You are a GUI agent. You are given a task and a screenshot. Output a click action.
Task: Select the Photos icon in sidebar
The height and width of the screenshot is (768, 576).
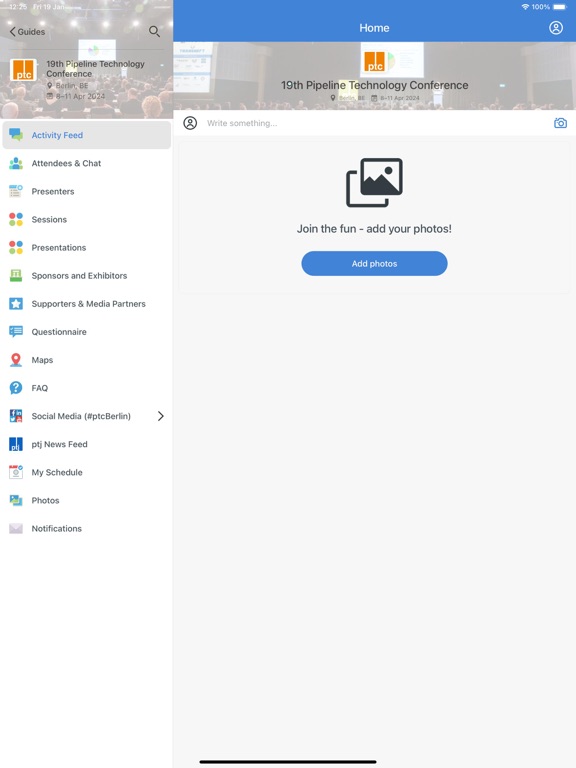[x=16, y=501]
